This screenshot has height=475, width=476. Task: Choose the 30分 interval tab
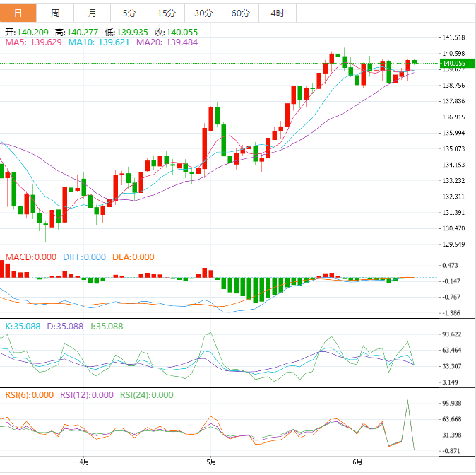(x=203, y=13)
